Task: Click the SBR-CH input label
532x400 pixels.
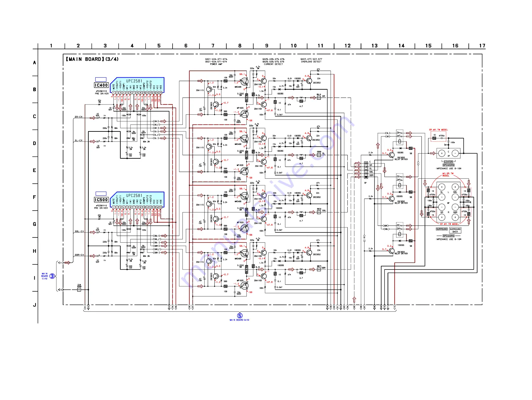Action: 79,255
